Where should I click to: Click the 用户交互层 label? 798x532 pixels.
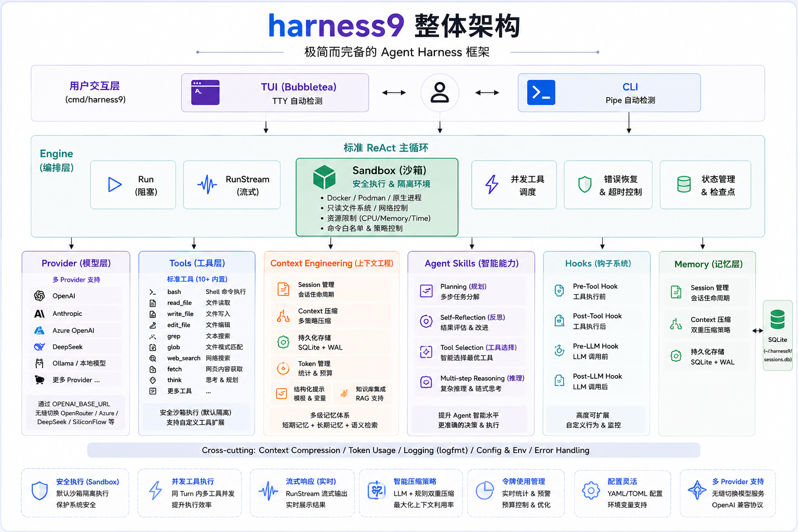pos(95,86)
